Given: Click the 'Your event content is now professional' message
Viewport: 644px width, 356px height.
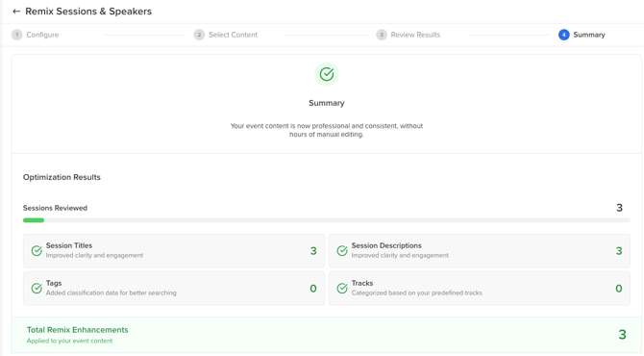Looking at the screenshot, I should (327, 130).
